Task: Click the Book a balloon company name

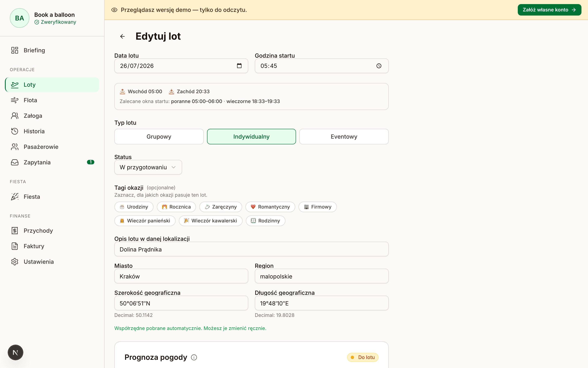Action: (55, 15)
